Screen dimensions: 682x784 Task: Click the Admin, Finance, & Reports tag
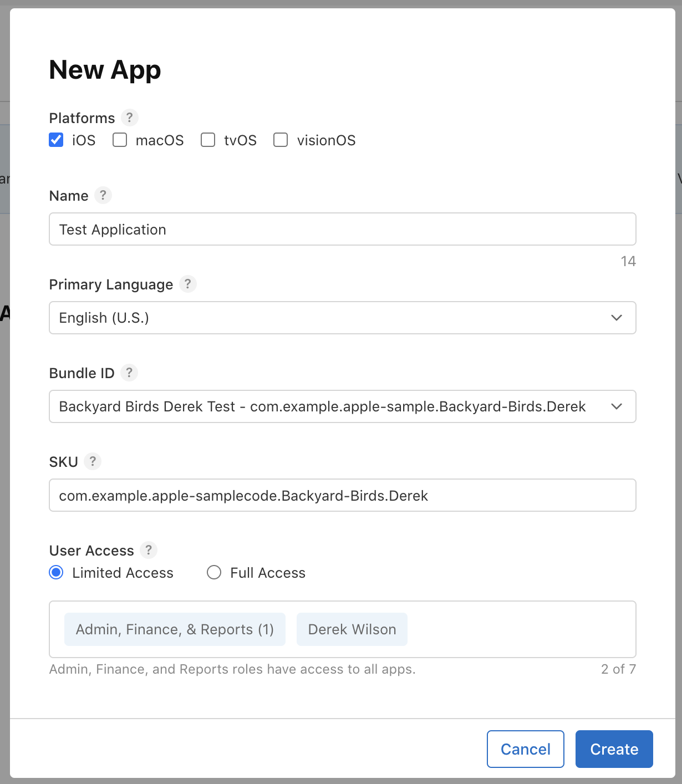pyautogui.click(x=175, y=629)
